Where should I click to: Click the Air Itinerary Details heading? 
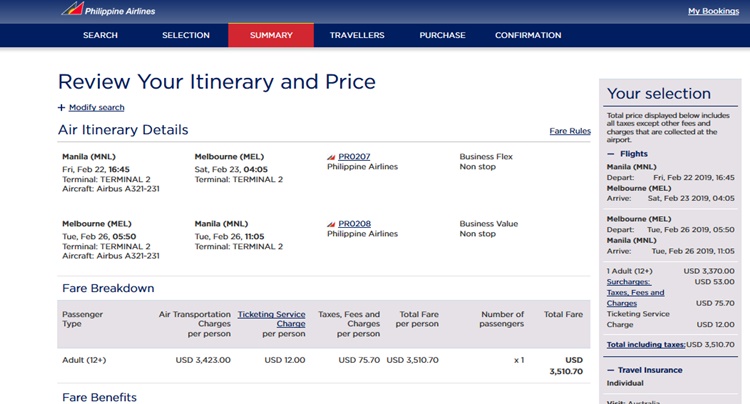(x=123, y=130)
